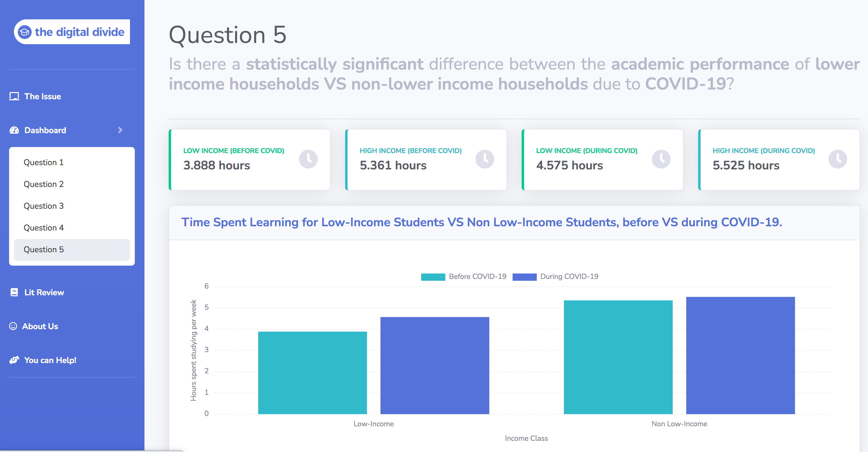Click the Low-Income Before COVID teal bar
The height and width of the screenshot is (452, 868).
313,373
